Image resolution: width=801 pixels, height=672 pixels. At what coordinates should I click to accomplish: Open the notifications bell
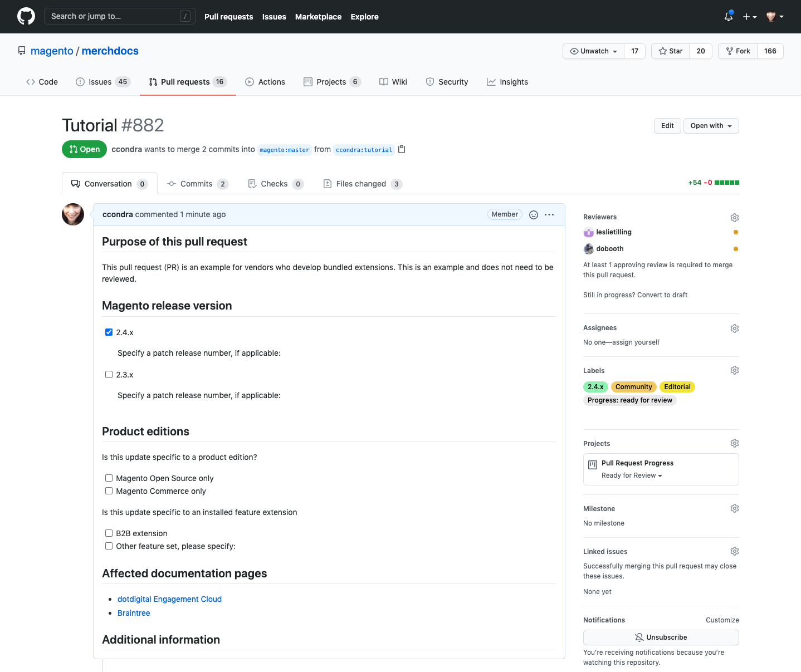(x=728, y=17)
